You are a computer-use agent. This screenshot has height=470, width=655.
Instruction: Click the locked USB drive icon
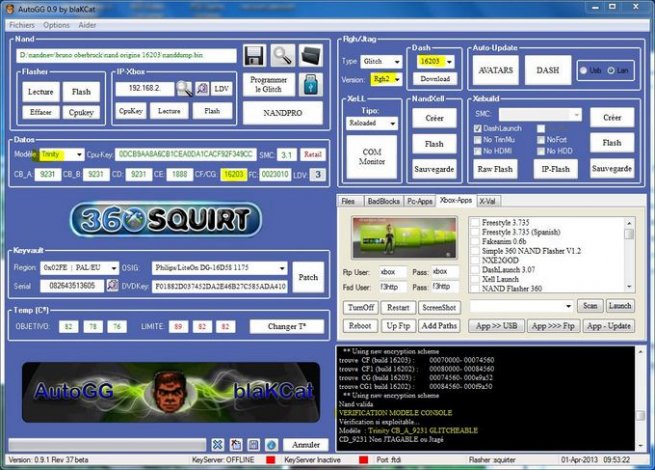[x=311, y=87]
